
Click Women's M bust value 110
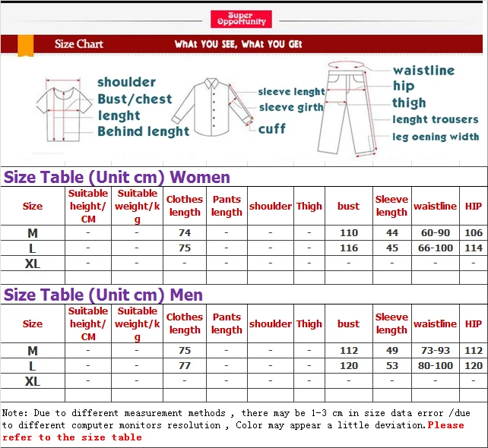[349, 233]
